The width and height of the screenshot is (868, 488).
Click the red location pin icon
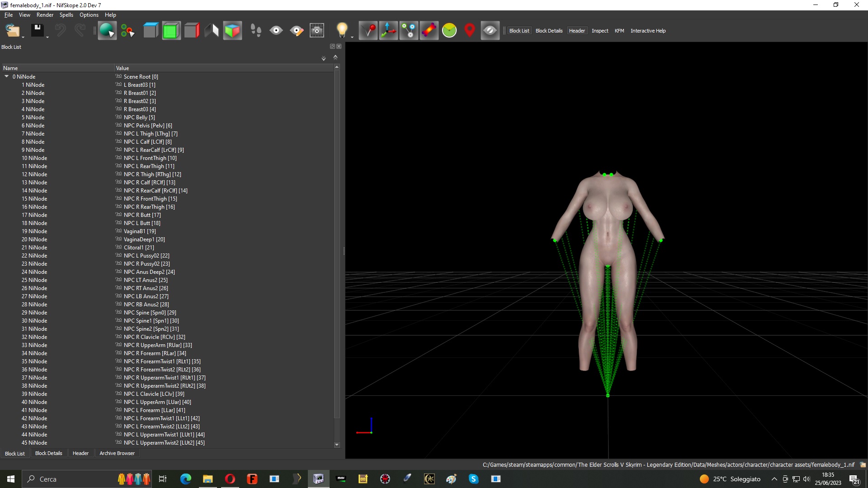click(470, 30)
